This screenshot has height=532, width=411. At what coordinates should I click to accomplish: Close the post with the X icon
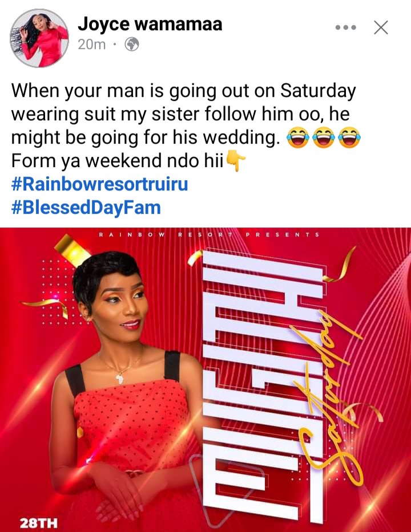coord(381,27)
